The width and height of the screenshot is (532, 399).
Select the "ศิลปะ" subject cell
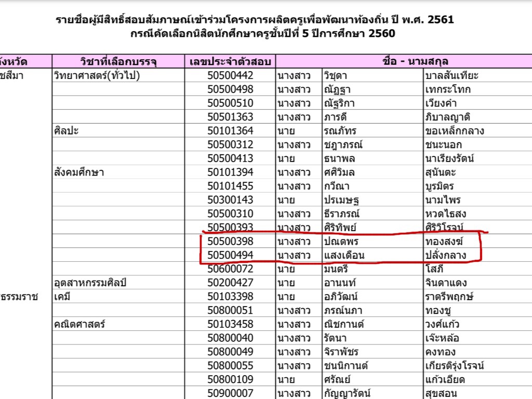point(66,131)
